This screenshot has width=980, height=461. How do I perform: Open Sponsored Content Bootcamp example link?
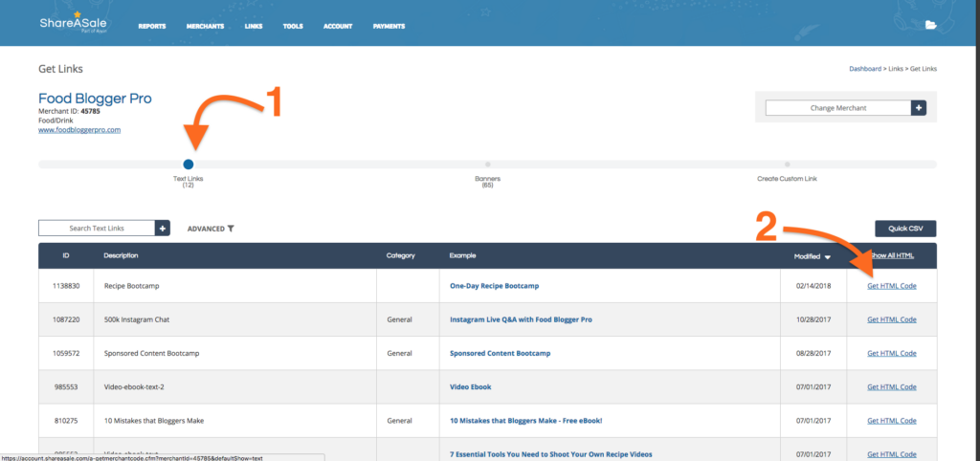(500, 354)
